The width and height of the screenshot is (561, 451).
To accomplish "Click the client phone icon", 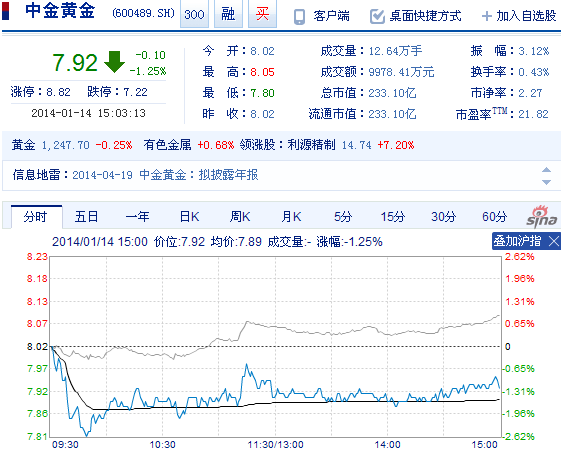I will pos(299,16).
